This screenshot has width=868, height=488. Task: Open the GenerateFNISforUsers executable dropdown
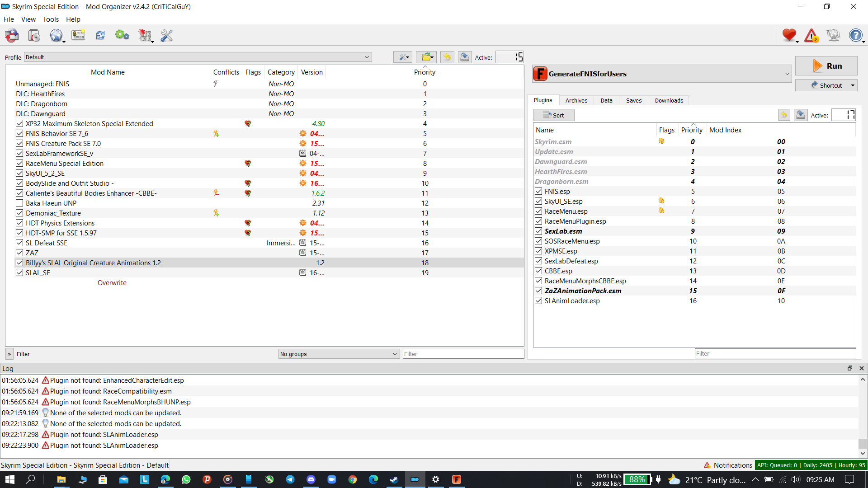point(662,74)
